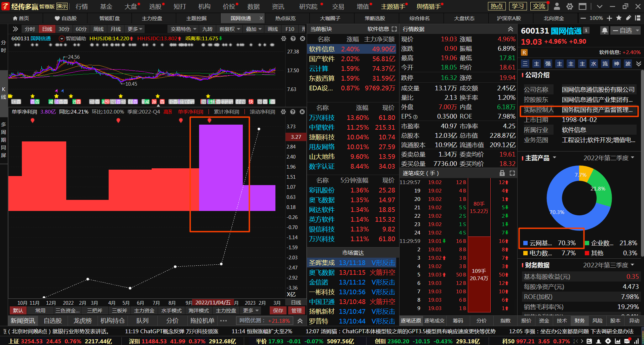Click the help icon on profit panel

click(x=293, y=112)
